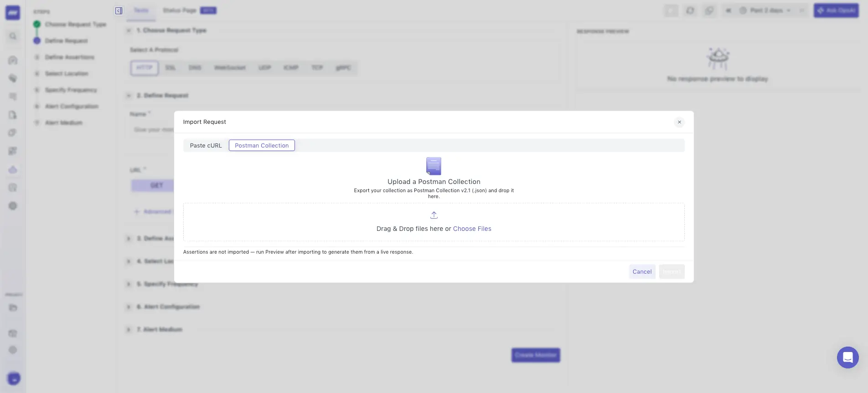Click the Choose Files link
868x393 pixels.
(472, 229)
